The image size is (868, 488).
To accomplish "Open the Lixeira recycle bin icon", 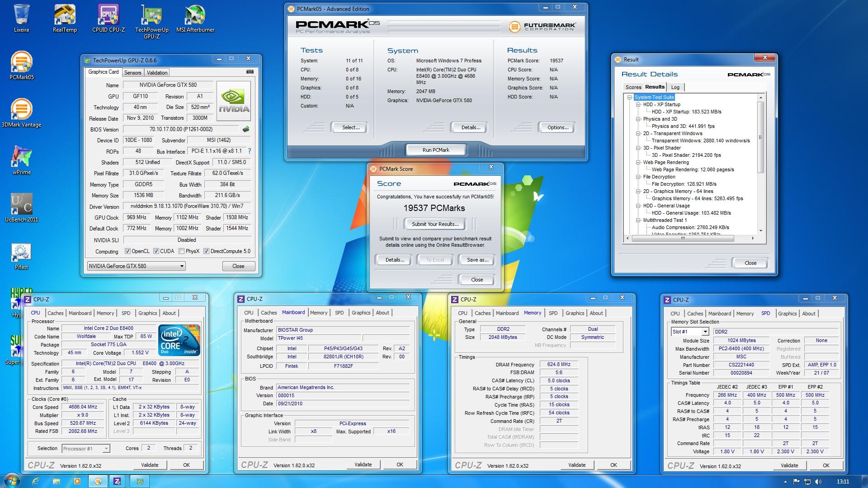I will coord(21,19).
